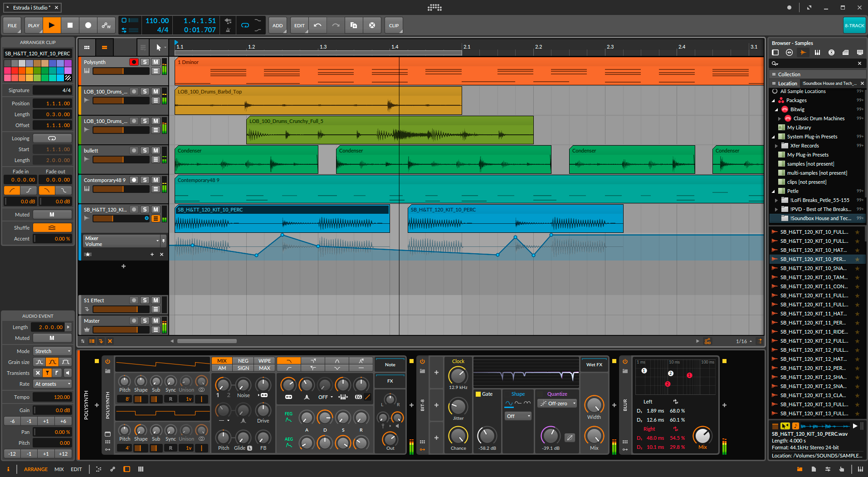Show arranger timeline view icon (orange)
Screen dimensions: 868x477
[x=104, y=47]
